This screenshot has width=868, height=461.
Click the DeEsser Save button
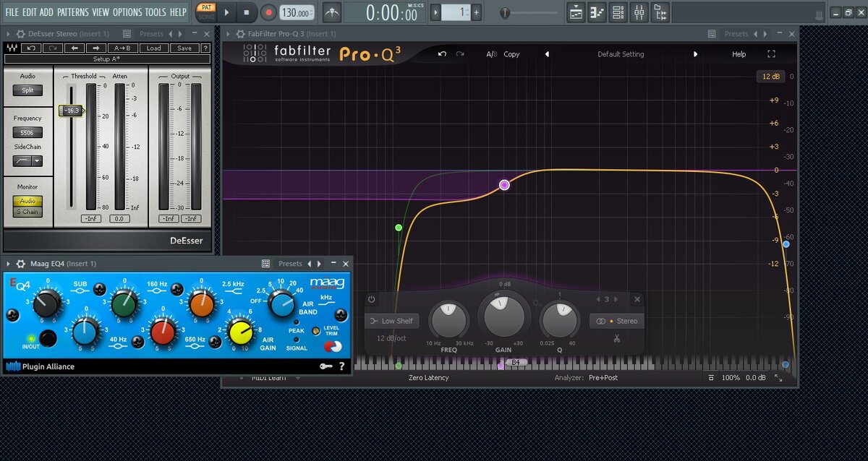click(x=184, y=48)
